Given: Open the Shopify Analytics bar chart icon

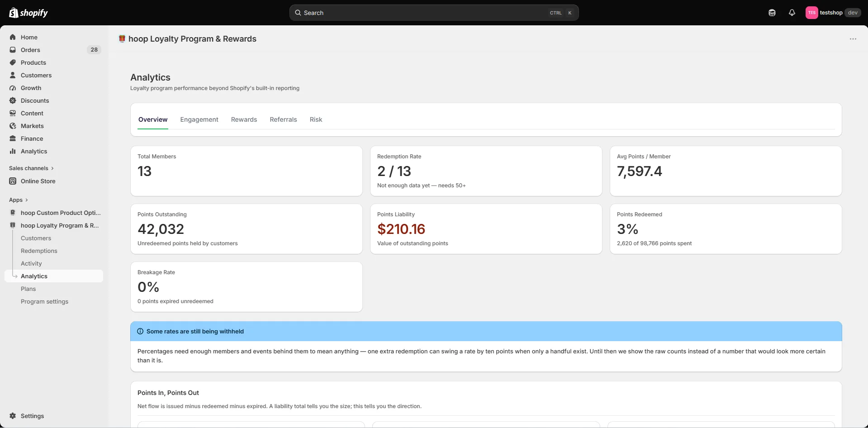Looking at the screenshot, I should tap(13, 151).
